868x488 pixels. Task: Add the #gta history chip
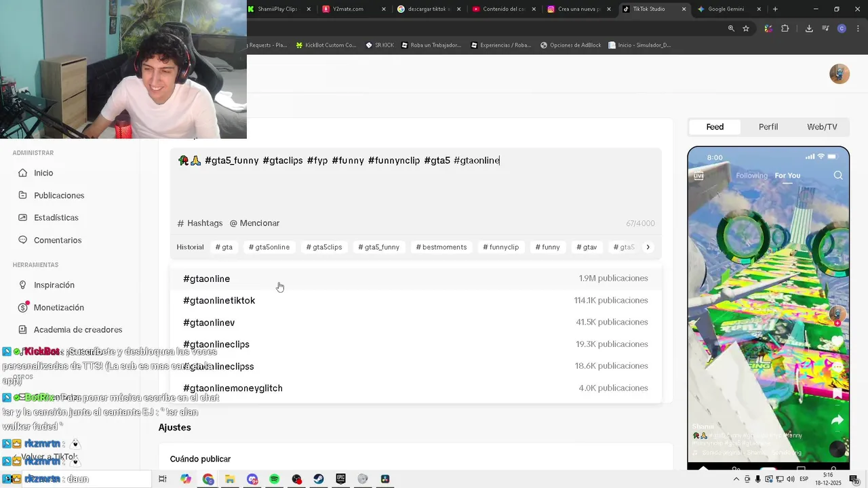tap(224, 247)
